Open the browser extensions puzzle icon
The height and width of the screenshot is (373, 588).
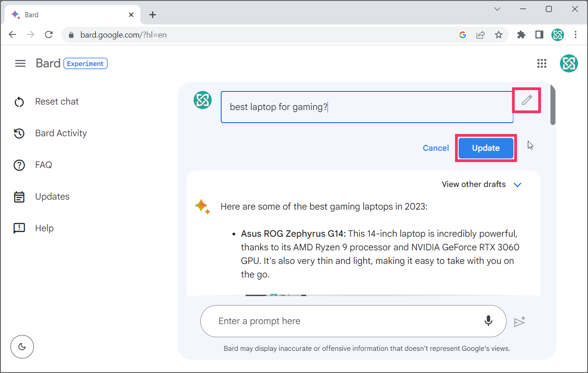521,35
